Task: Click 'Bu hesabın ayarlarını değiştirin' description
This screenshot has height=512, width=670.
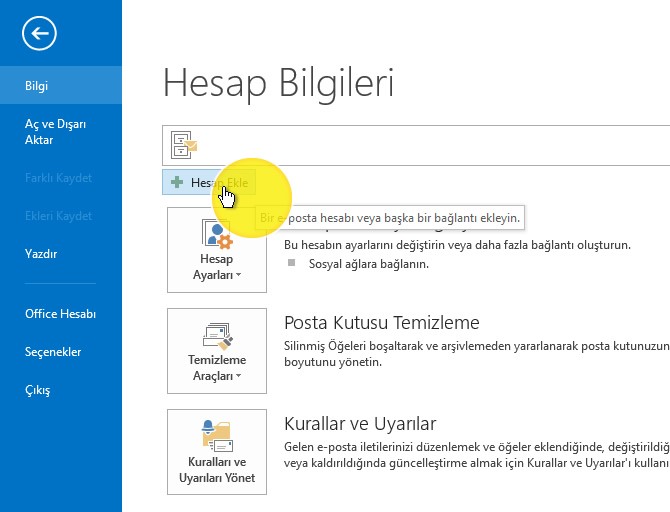Action: [458, 245]
